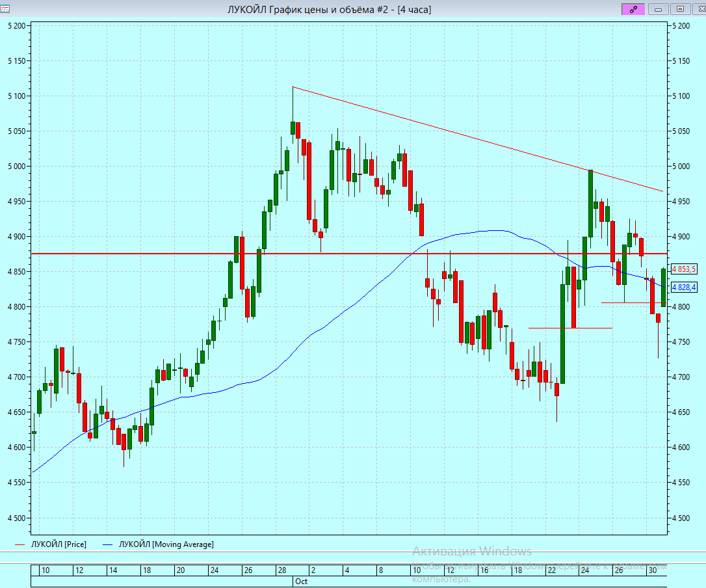Click the 'Oct' month label on time axis
Screen dimensions: 706x588
click(x=301, y=581)
